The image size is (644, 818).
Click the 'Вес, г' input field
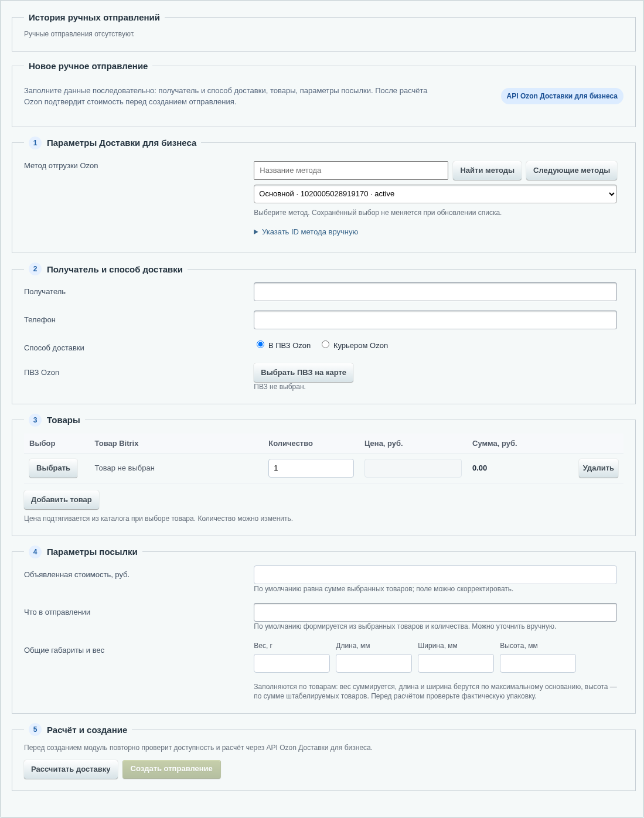292,663
